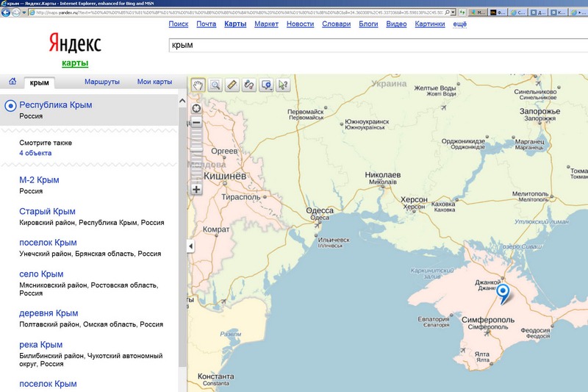Collapse the left results panel arrow
This screenshot has width=588, height=392.
pos(190,246)
